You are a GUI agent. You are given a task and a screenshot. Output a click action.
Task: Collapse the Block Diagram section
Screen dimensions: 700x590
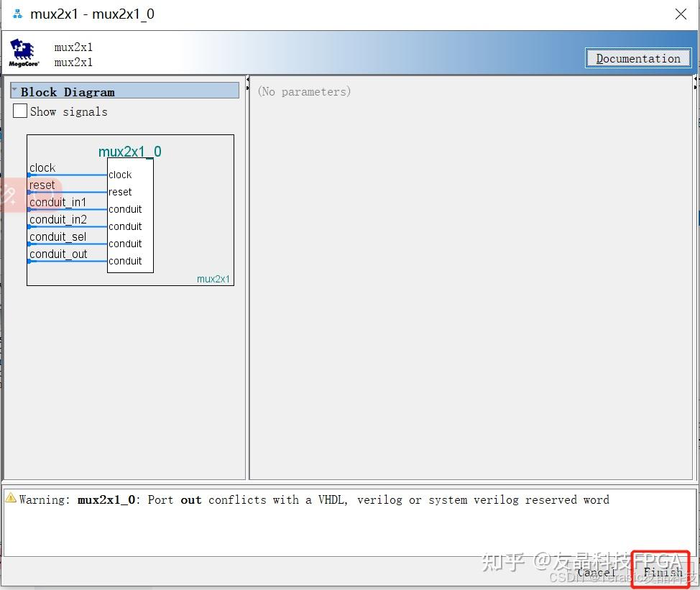click(14, 91)
